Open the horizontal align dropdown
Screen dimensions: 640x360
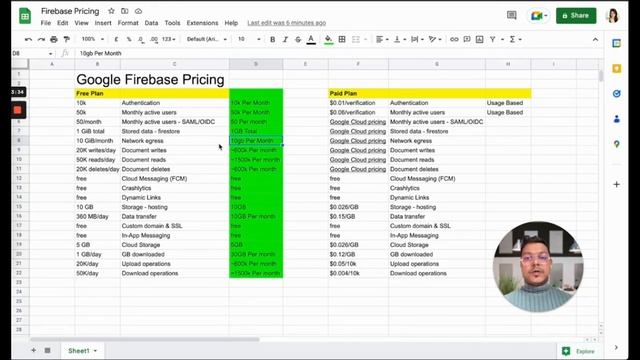pos(382,39)
